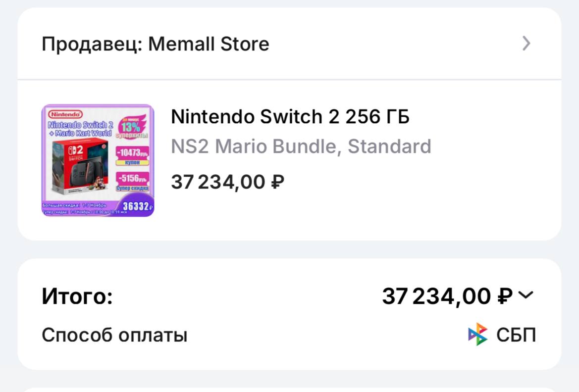This screenshot has width=579, height=392.
Task: Tap the Способ оплаты label
Action: click(x=114, y=335)
